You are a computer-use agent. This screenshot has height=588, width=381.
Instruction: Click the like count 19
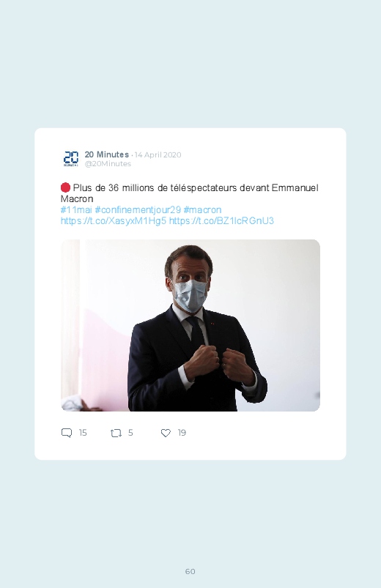coord(182,433)
